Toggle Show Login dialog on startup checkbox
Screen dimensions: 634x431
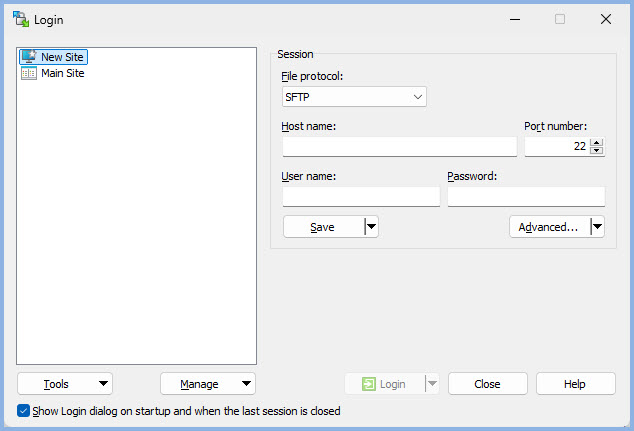point(24,411)
